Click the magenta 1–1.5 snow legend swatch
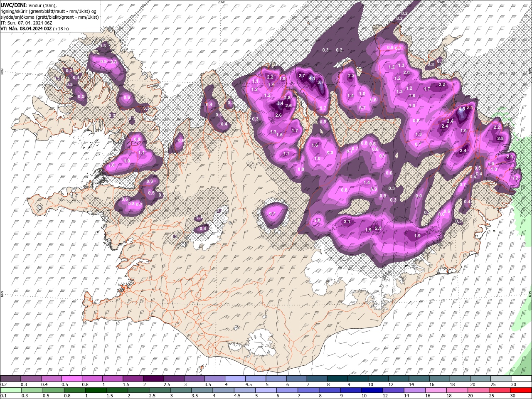The height and width of the screenshot is (399, 532). tap(112, 379)
